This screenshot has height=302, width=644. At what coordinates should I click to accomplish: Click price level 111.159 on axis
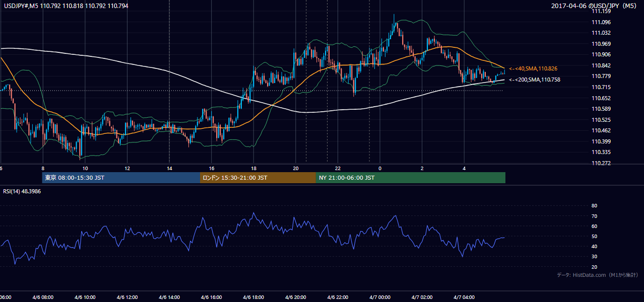click(601, 11)
